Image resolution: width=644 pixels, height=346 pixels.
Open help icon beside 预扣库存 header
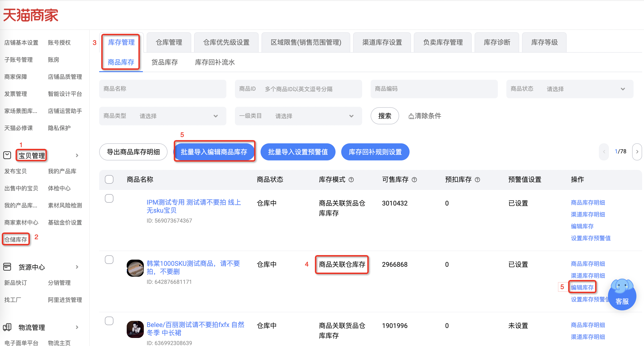point(477,179)
